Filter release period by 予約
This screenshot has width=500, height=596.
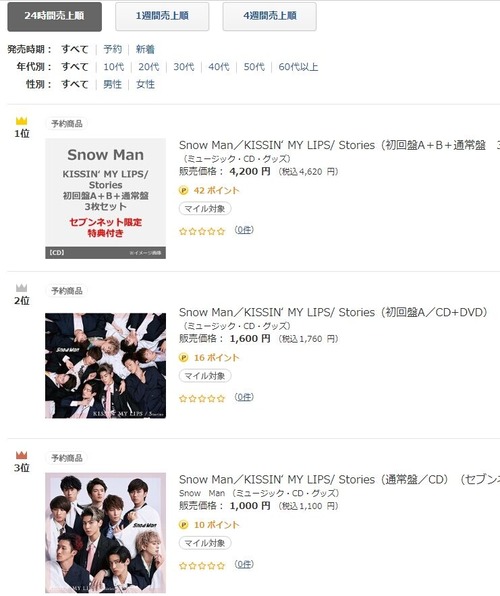[x=113, y=49]
